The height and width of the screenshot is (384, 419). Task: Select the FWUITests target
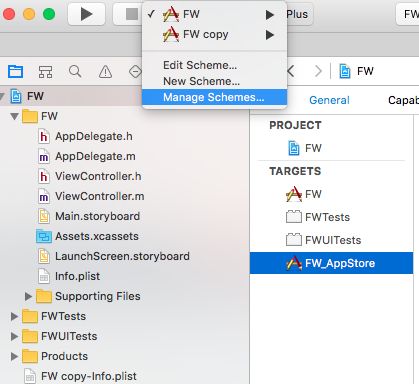pos(331,240)
